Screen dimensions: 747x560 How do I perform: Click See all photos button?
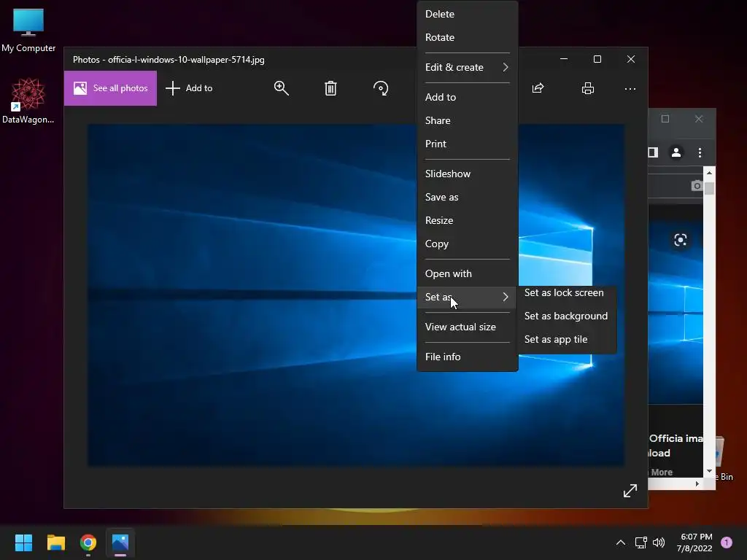(111, 88)
